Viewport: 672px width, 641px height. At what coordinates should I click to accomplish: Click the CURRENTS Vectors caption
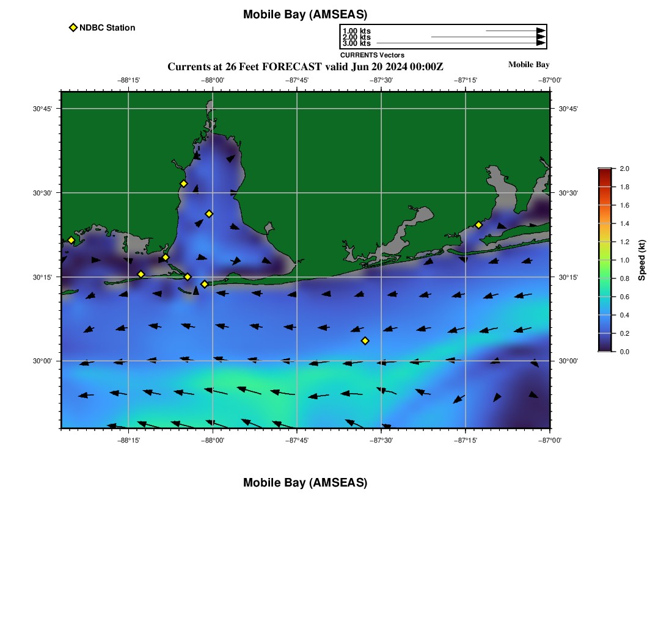point(372,55)
